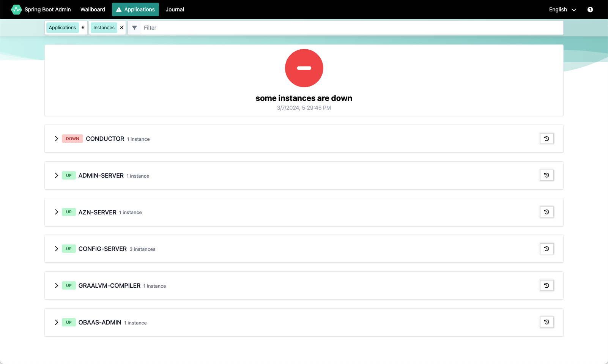Screen dimensions: 608x364
Task: Focus the Filter text field
Action: pyautogui.click(x=351, y=28)
